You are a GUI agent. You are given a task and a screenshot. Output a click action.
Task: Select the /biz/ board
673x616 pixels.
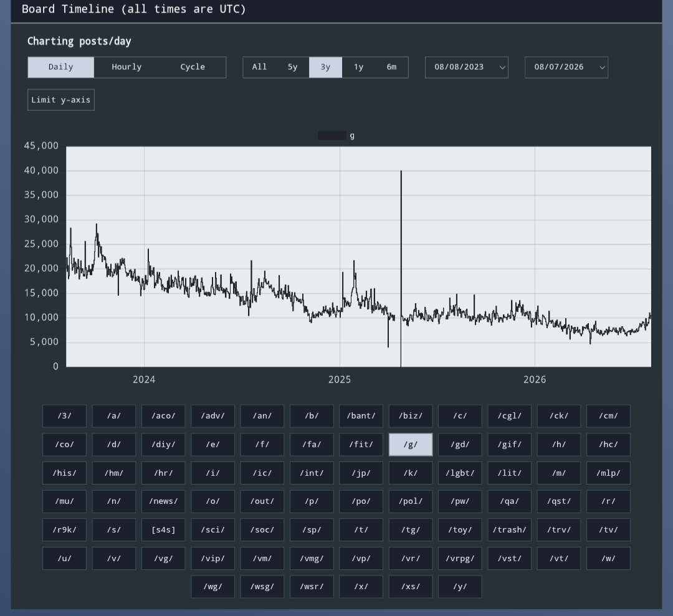pos(411,416)
